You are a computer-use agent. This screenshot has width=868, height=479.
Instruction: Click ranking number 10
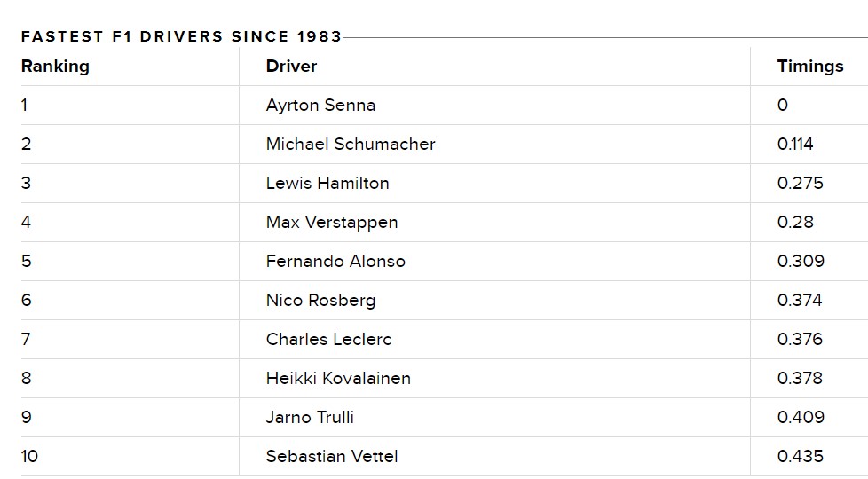pos(29,456)
